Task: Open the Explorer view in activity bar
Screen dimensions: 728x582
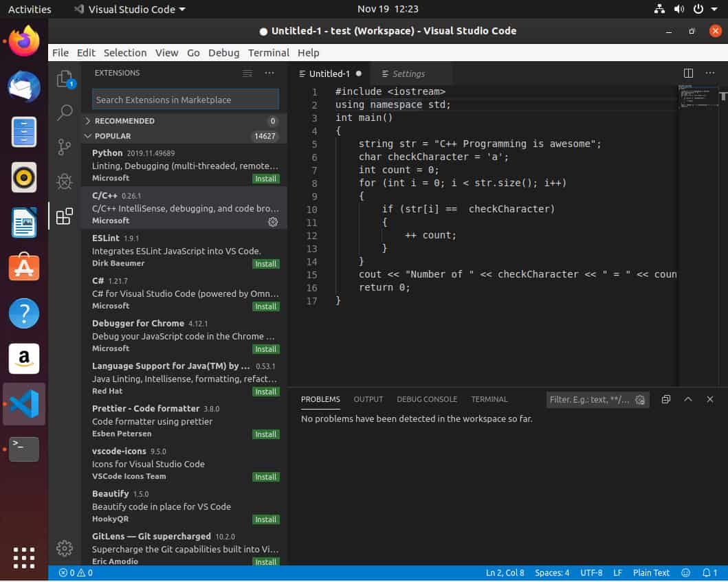Action: tap(65, 78)
